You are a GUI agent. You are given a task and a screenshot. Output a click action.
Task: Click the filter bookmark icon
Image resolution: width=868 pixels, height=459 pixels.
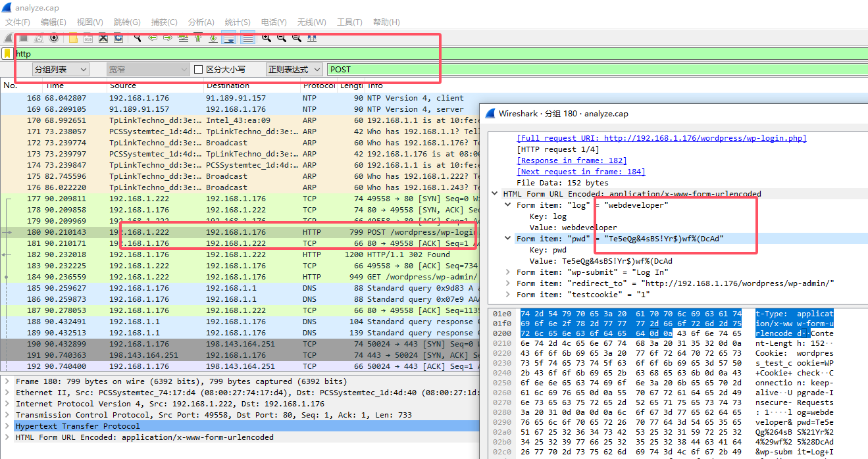[x=7, y=53]
